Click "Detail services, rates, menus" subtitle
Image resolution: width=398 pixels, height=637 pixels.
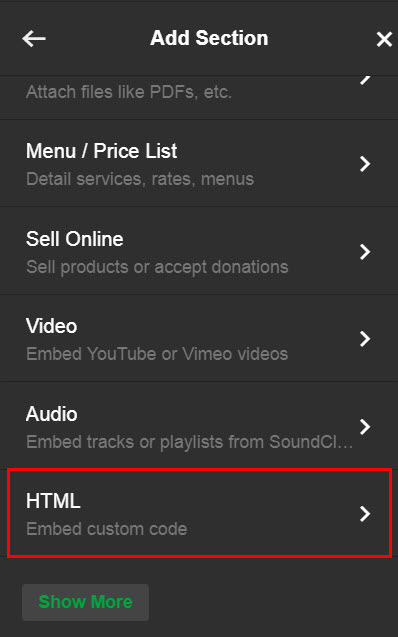(x=140, y=179)
